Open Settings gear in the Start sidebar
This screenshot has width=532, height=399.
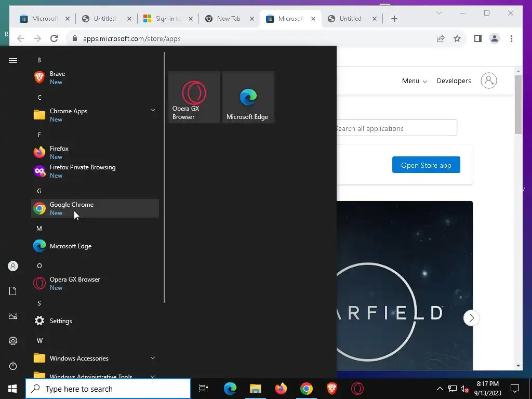click(x=13, y=341)
